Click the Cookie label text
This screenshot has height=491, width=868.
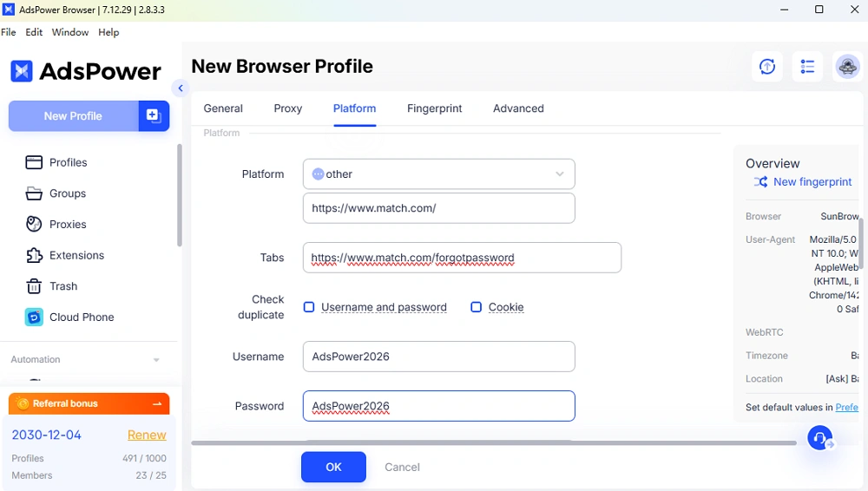[506, 307]
